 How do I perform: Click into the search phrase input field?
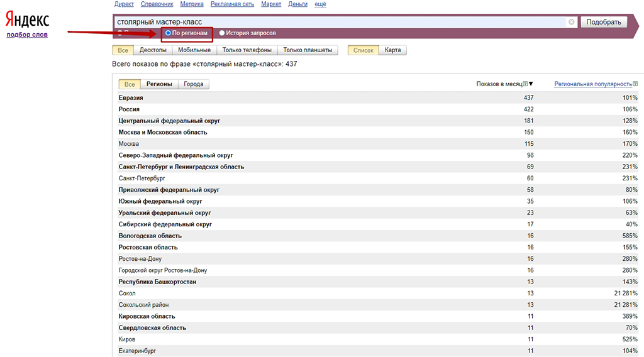[341, 22]
